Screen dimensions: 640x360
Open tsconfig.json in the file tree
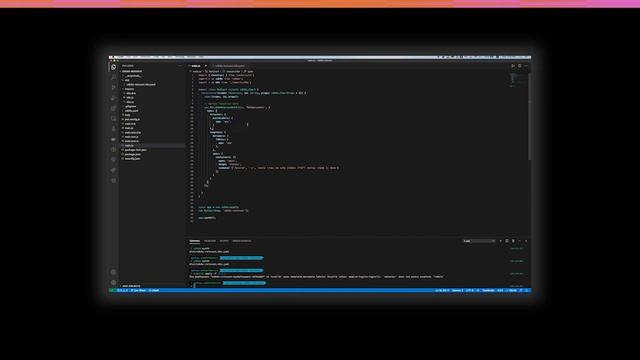click(x=133, y=158)
